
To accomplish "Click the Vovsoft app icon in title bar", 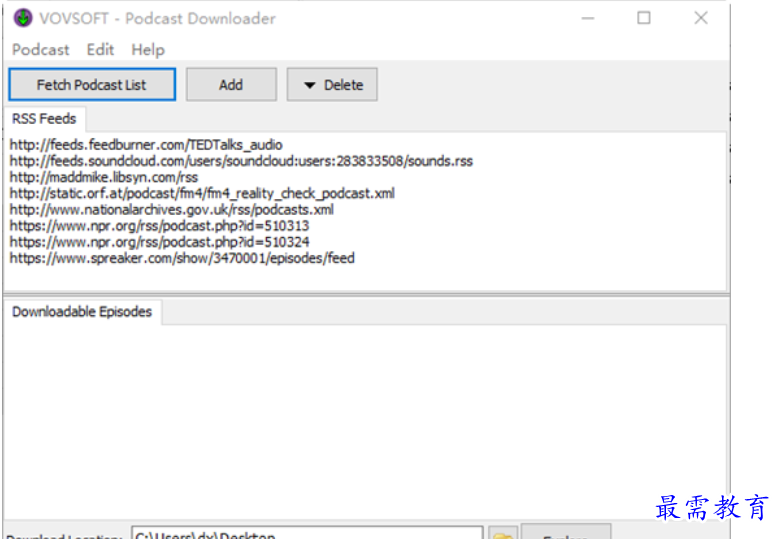I will [23, 18].
